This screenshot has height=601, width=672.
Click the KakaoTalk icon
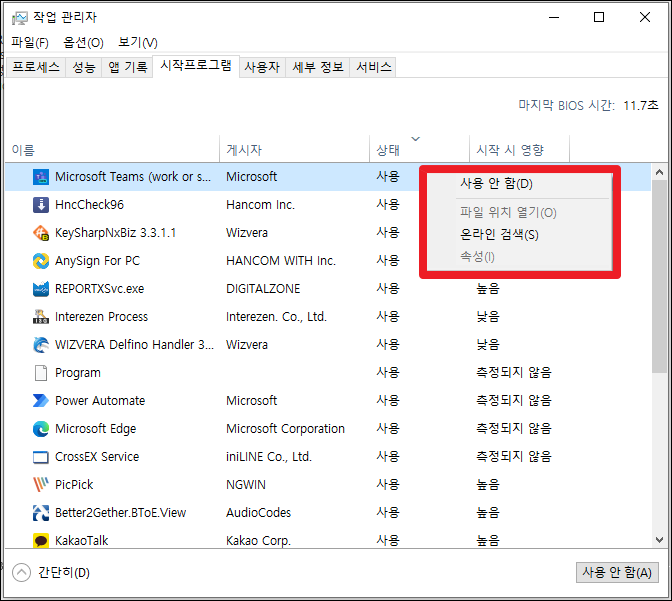pyautogui.click(x=41, y=541)
